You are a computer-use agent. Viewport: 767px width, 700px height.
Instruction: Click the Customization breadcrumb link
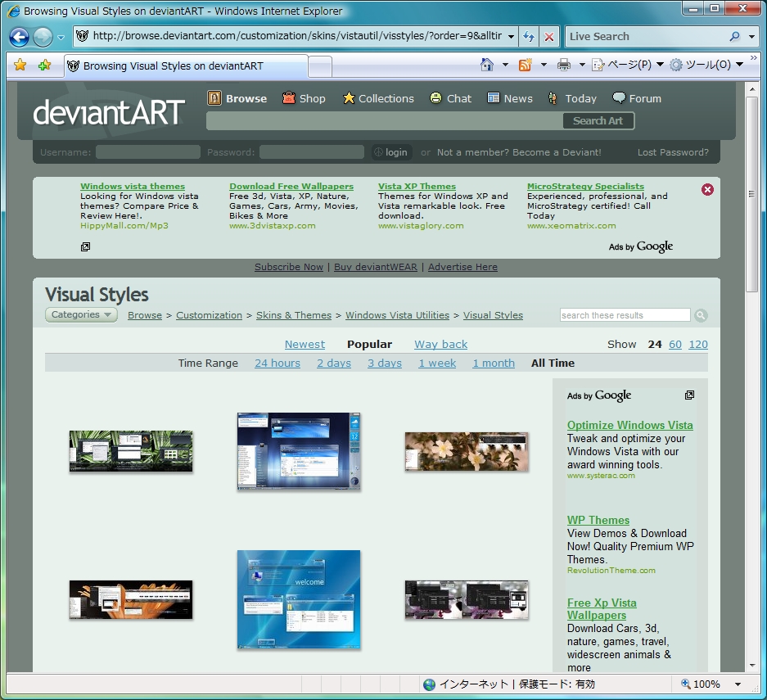point(209,315)
